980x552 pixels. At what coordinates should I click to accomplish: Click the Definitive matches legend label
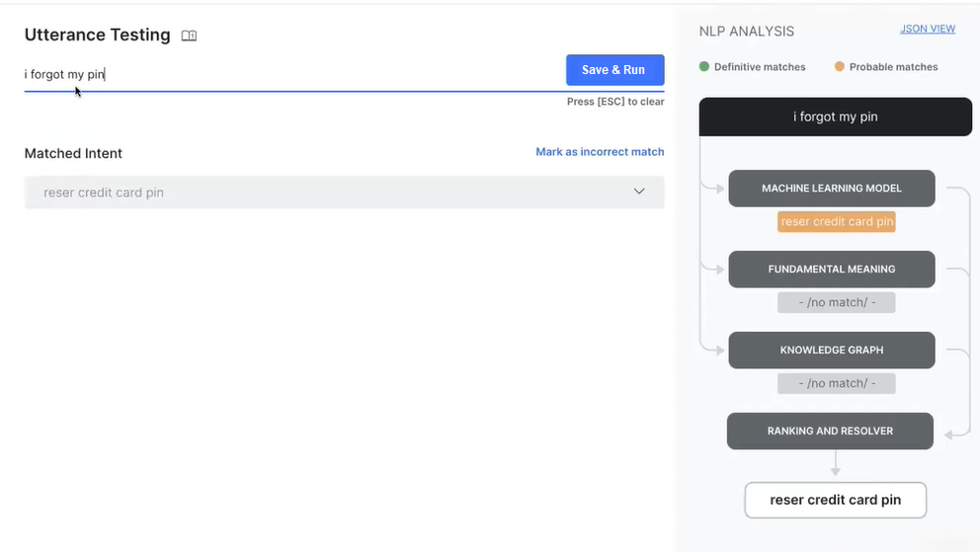(760, 67)
